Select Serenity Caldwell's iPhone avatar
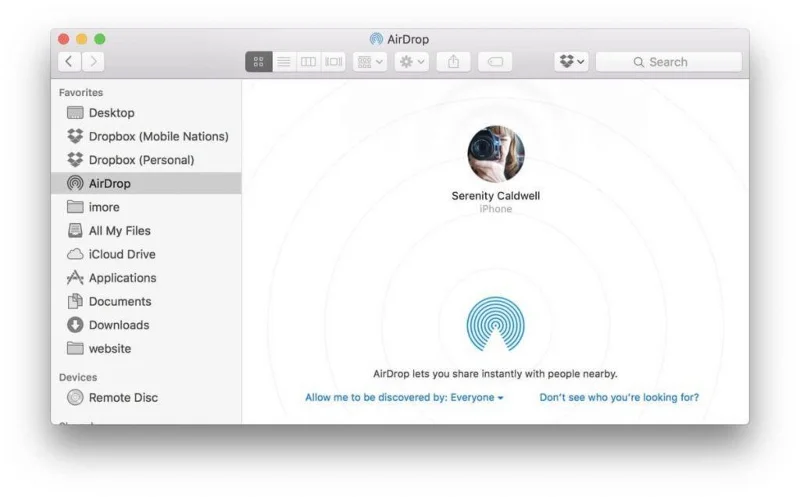 (x=496, y=154)
